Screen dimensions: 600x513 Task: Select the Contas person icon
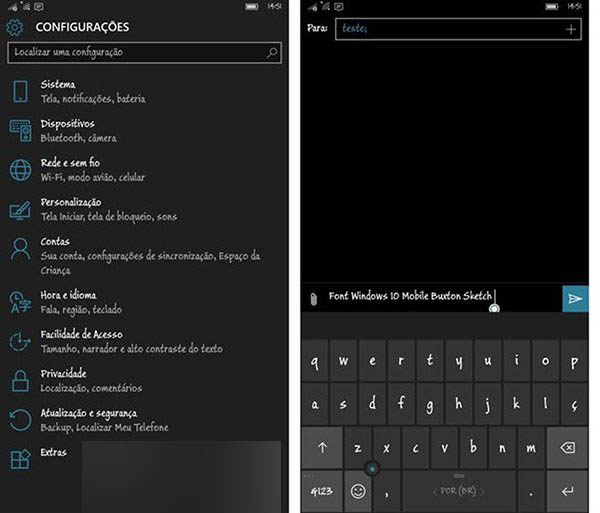point(20,249)
